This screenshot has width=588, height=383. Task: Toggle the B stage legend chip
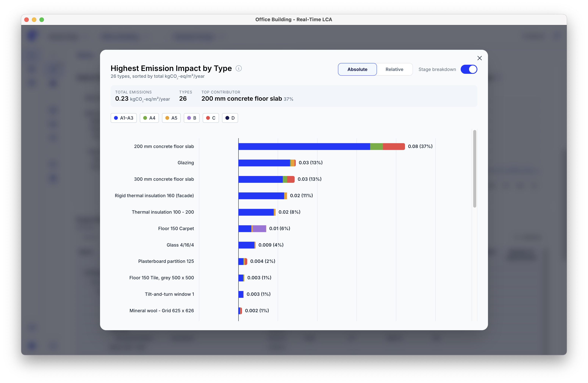tap(192, 118)
